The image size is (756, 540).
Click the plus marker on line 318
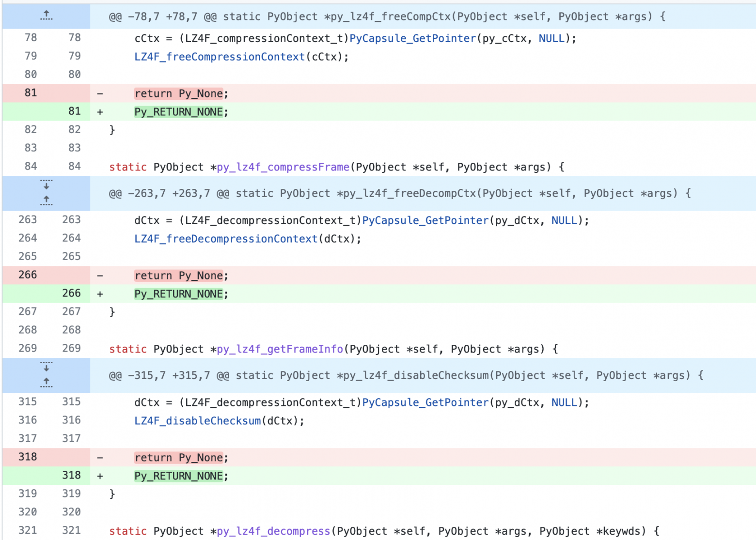coord(100,476)
